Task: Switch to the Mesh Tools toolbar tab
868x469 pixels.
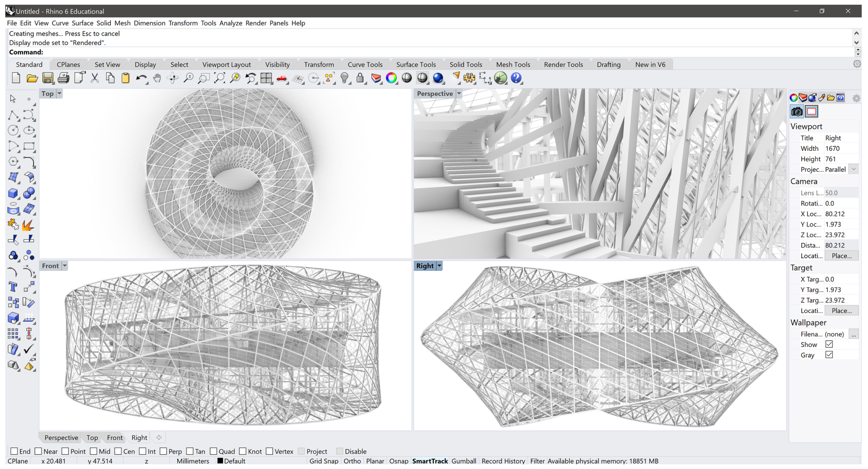Action: (513, 64)
